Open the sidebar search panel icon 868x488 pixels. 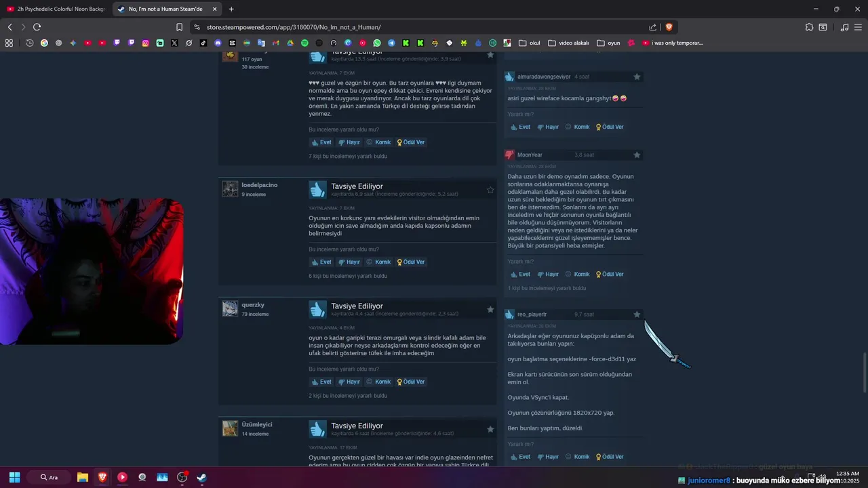823,27
